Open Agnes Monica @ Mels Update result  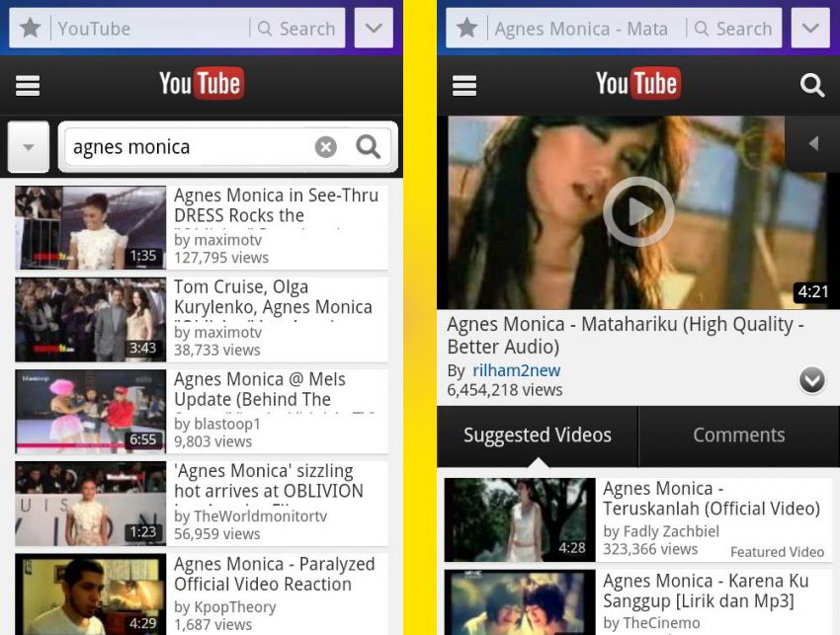point(201,411)
